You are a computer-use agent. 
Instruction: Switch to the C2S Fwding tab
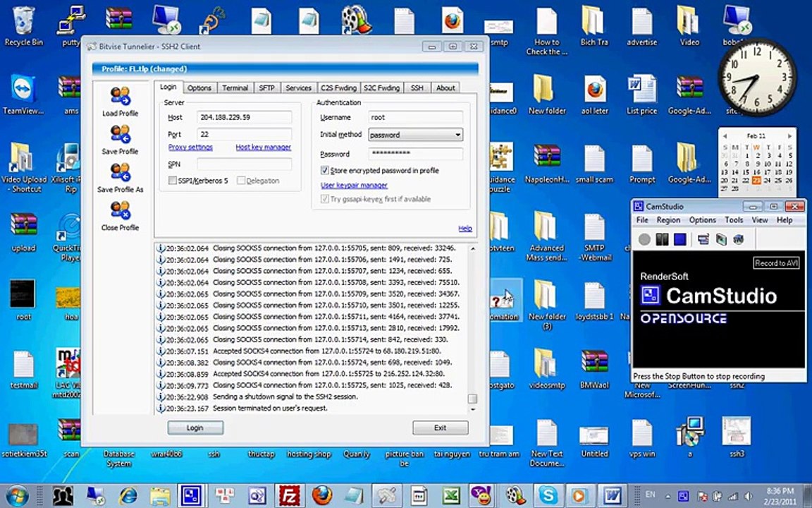[x=338, y=87]
